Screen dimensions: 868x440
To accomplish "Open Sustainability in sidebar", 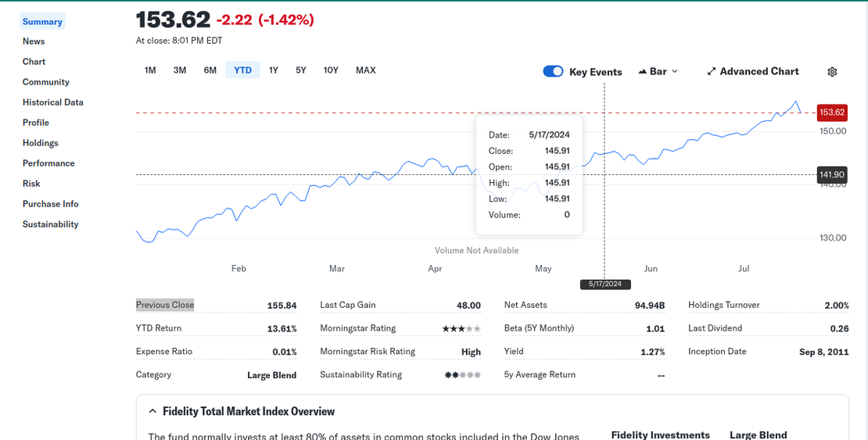I will tap(50, 224).
